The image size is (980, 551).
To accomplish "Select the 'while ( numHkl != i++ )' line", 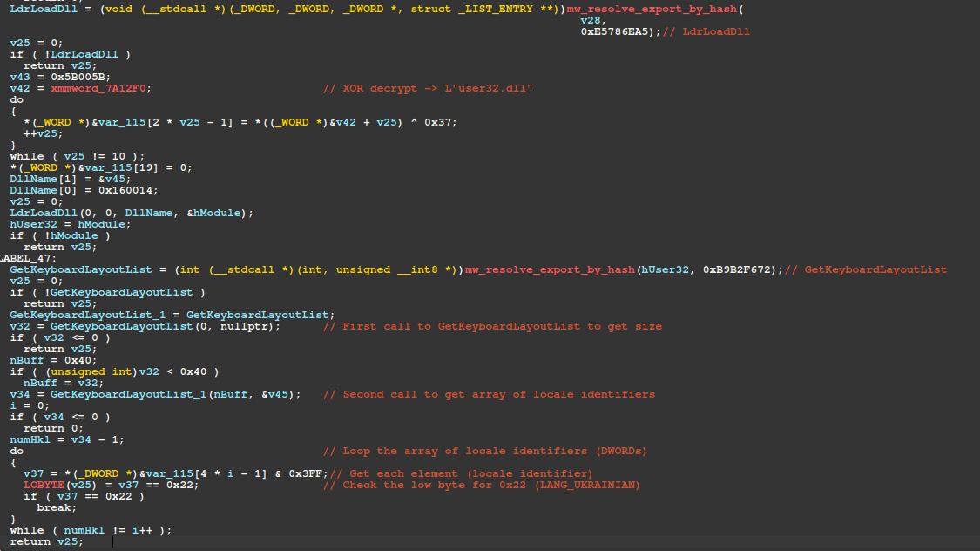I will tap(91, 530).
